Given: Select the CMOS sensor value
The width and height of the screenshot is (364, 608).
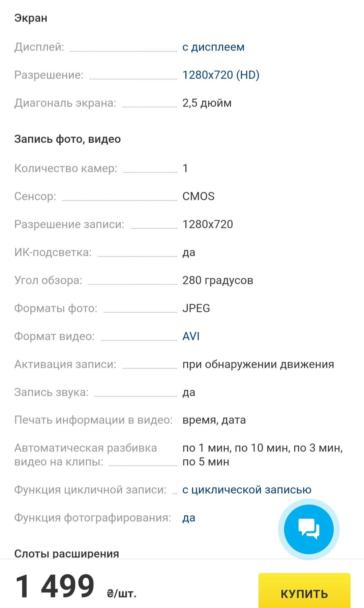Looking at the screenshot, I should (x=198, y=196).
